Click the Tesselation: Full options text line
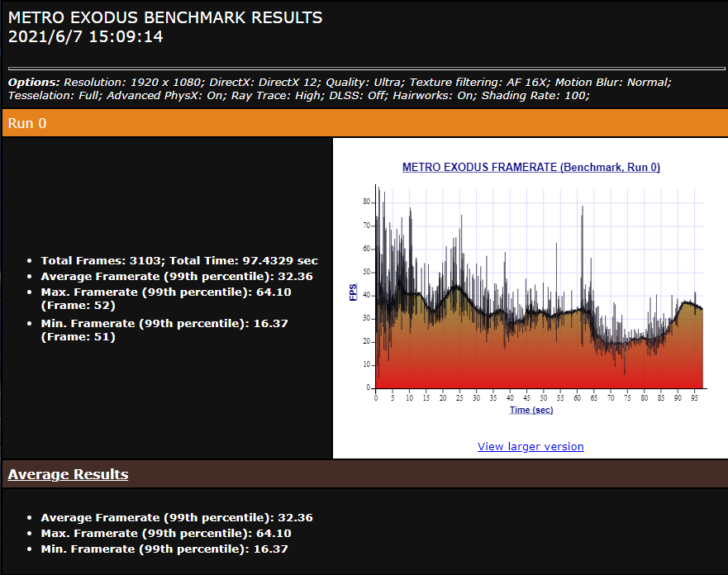This screenshot has height=575, width=728. [297, 96]
